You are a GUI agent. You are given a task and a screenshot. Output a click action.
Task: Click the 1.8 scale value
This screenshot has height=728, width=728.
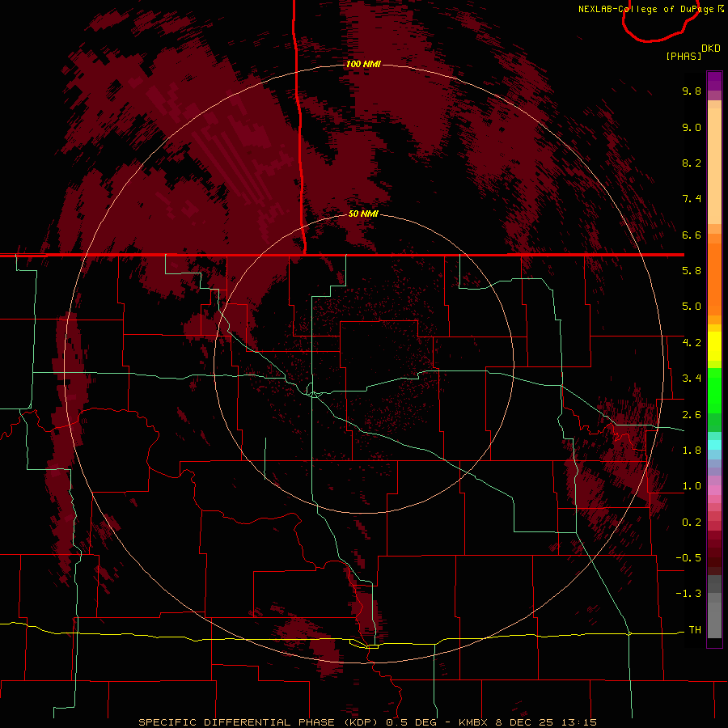(692, 451)
